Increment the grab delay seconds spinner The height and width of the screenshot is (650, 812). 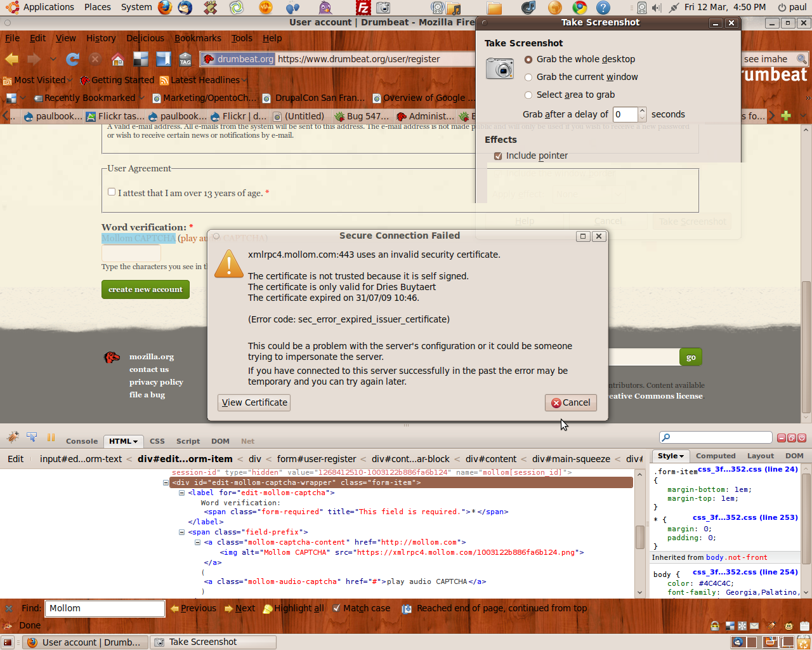pos(642,111)
